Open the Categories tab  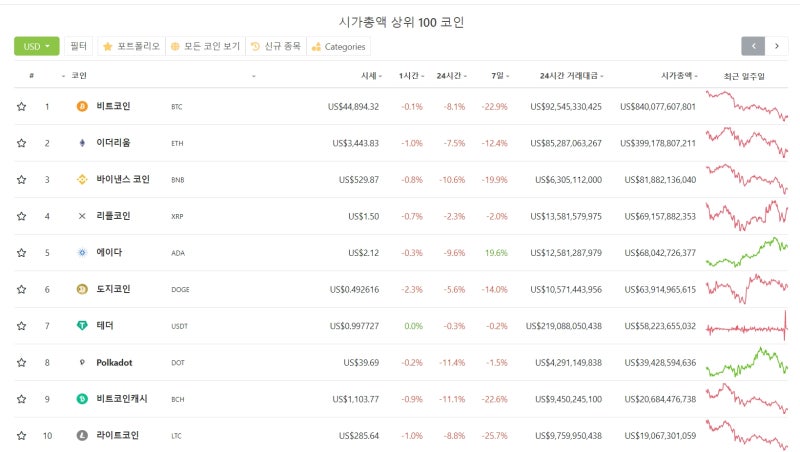click(x=339, y=46)
